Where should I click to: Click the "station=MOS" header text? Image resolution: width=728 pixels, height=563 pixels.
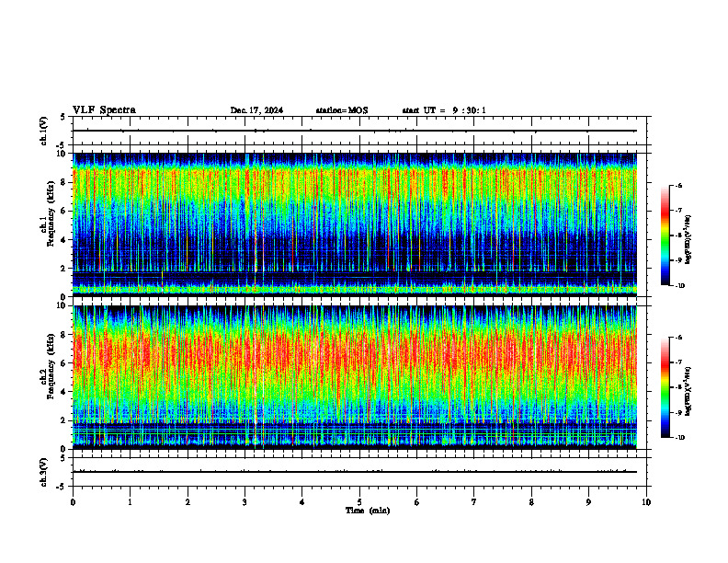tap(342, 110)
